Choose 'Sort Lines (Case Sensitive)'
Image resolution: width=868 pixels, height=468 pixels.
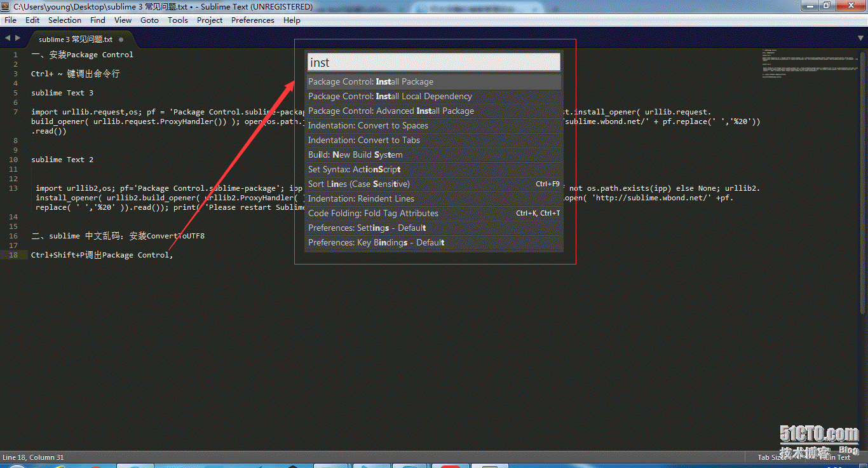tap(434, 184)
